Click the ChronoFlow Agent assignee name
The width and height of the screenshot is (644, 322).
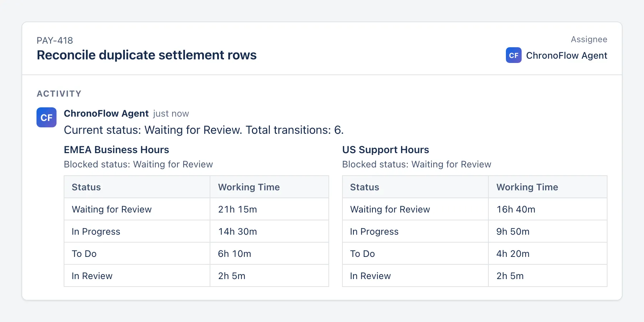(x=567, y=55)
